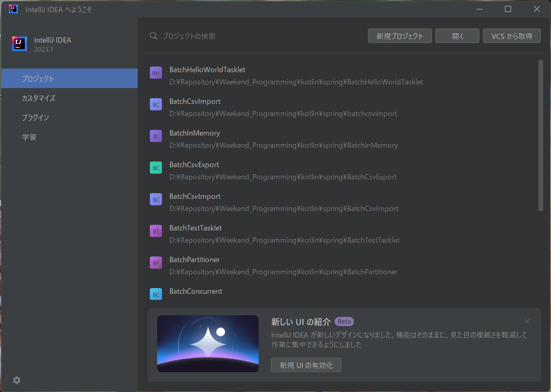Viewport: 551px width, 392px height.
Task: Open the BatchHelloWorldTasklet project name
Action: click(207, 70)
